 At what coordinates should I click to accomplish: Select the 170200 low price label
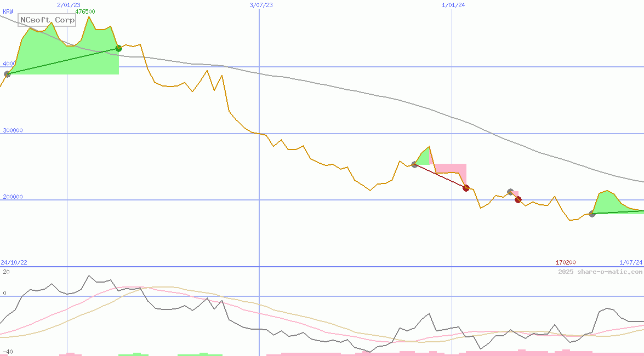[x=566, y=263]
